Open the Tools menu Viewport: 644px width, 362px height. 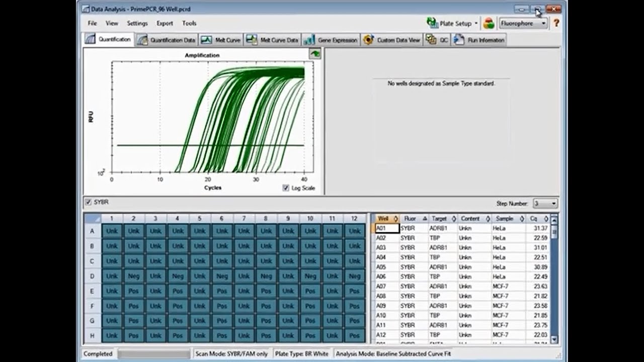tap(189, 23)
